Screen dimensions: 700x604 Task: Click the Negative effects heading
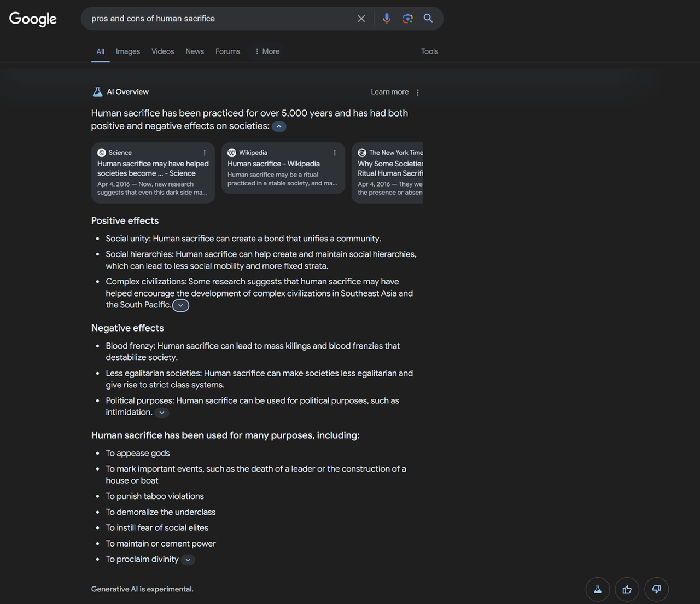click(x=127, y=328)
